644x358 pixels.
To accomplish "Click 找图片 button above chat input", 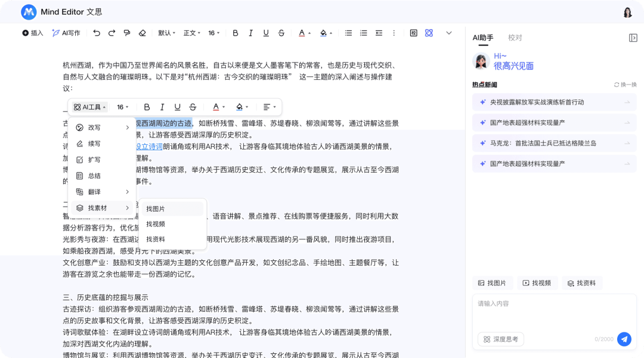I will point(492,283).
